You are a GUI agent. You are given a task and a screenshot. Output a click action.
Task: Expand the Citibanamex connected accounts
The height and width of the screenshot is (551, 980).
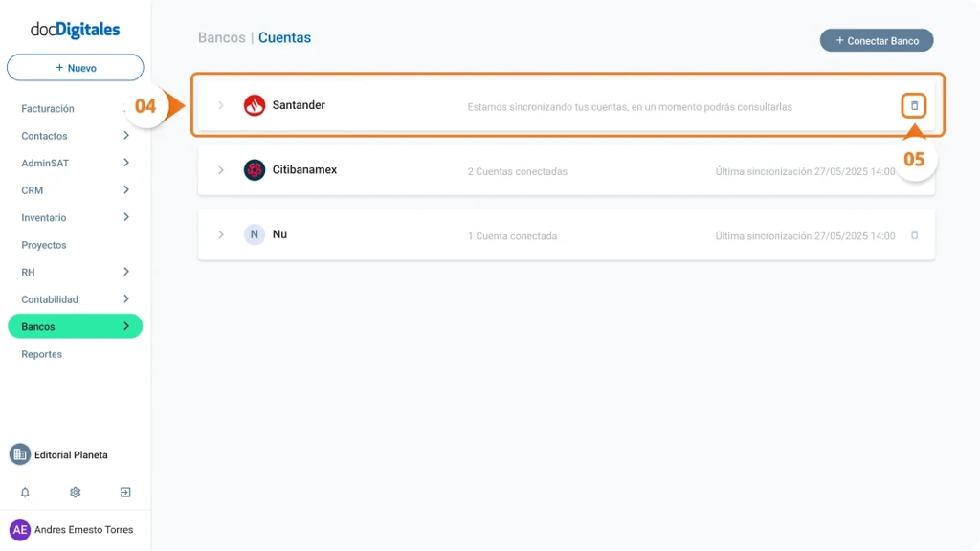click(221, 169)
